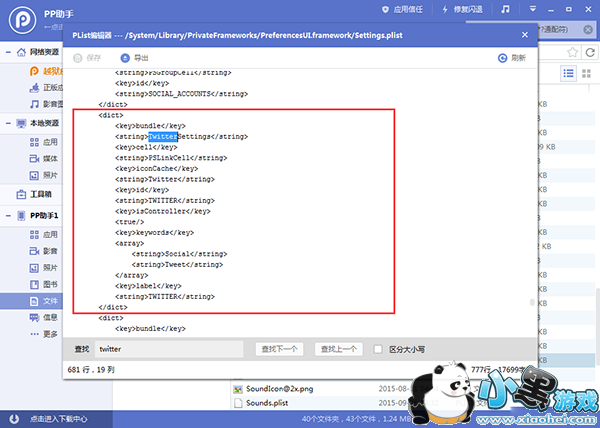Open the music note icon in title bar
Screen dimensions: 600x428
click(x=505, y=9)
